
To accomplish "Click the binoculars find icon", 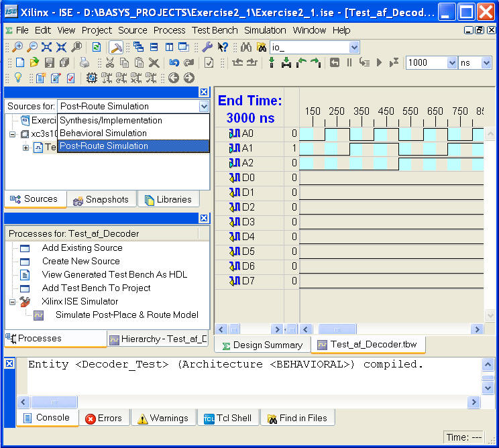I will (x=246, y=47).
